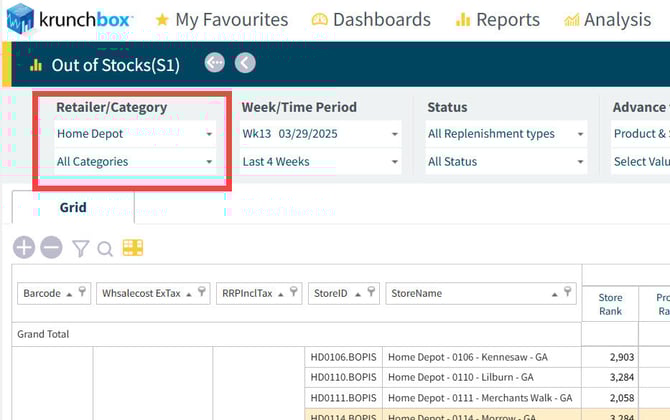Open the Wk13 03/29/2025 week dropdown
Screen dimensions: 670x420
coord(320,134)
